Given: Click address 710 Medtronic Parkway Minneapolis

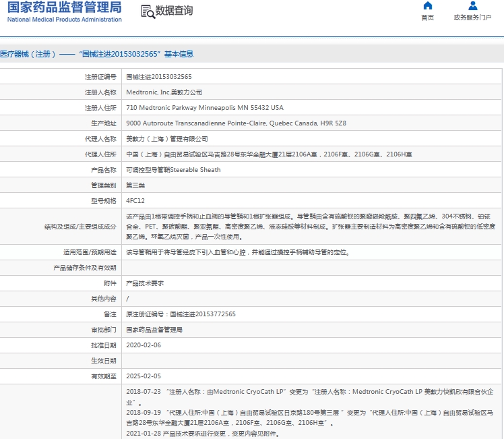Looking at the screenshot, I should click(205, 108).
